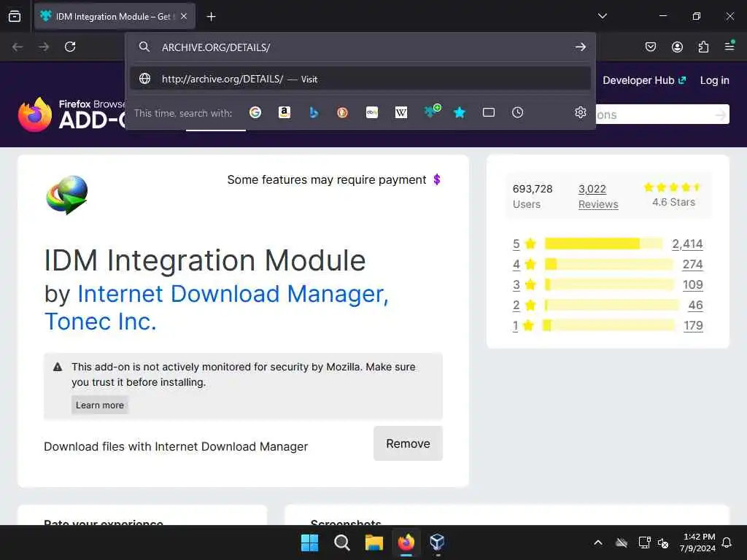The image size is (747, 560).
Task: Search with eBay this time
Action: point(372,112)
